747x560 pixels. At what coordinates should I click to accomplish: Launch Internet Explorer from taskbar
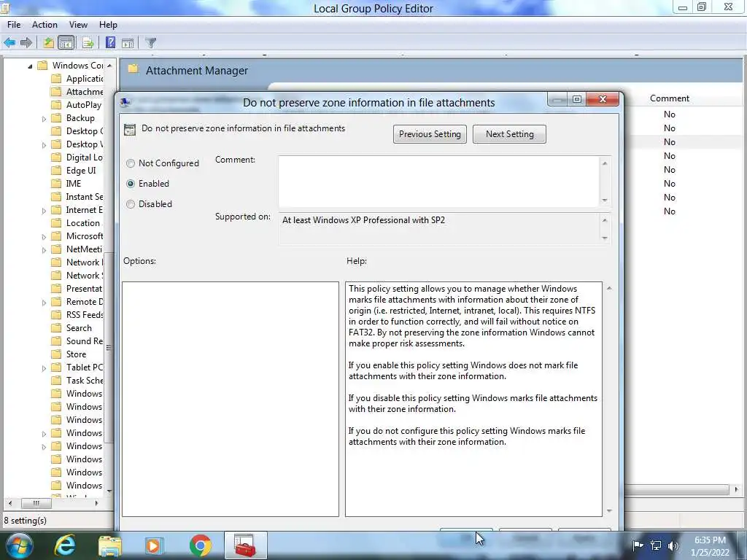pyautogui.click(x=65, y=545)
